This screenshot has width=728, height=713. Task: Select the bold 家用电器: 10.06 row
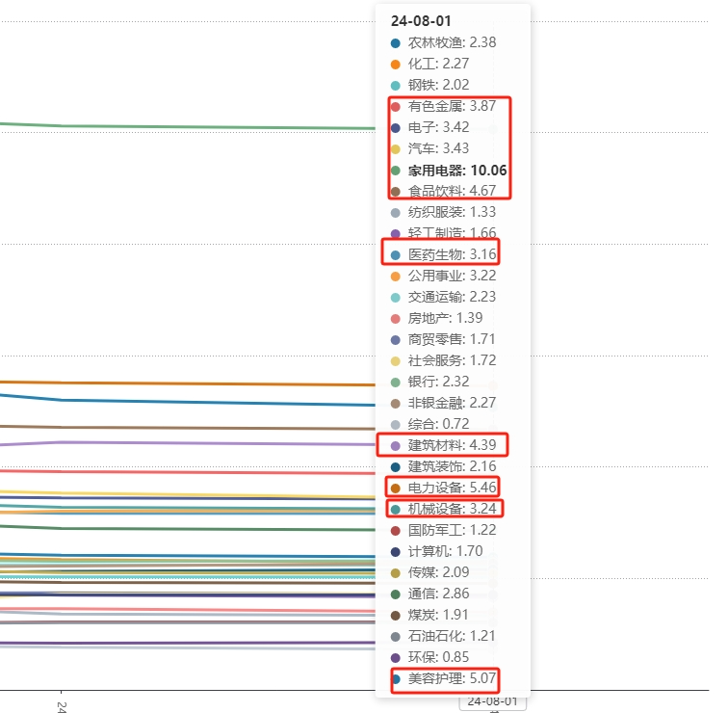pos(449,170)
